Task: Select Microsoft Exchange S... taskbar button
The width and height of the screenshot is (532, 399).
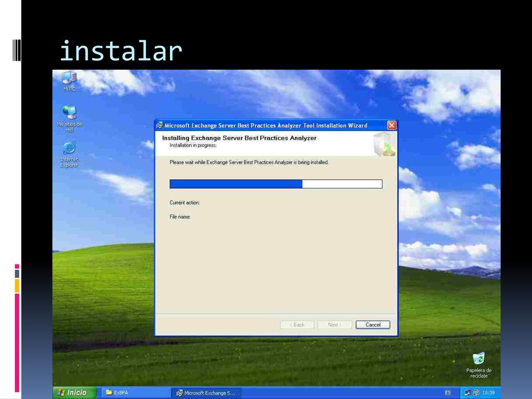Action: (207, 393)
